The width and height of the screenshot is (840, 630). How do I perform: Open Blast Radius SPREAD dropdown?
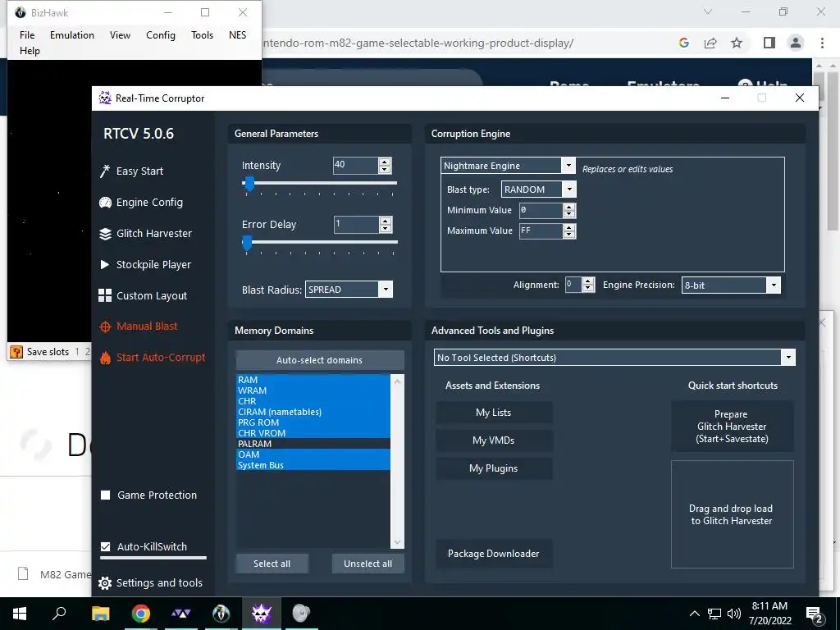386,290
